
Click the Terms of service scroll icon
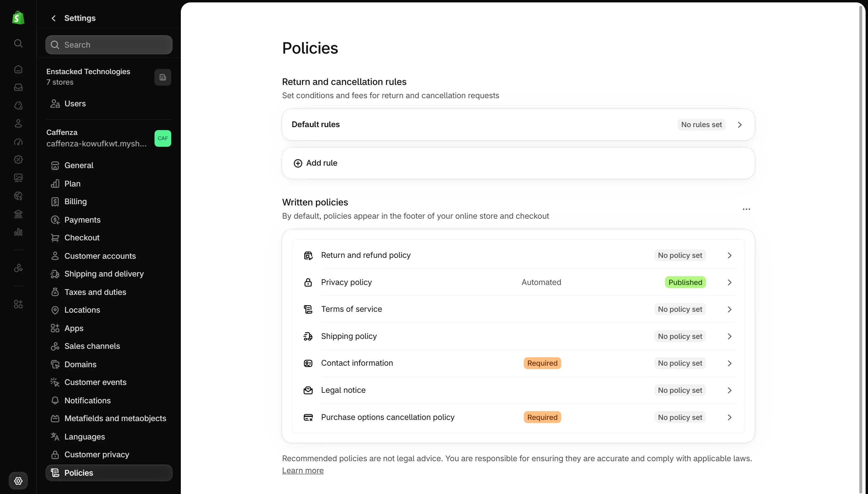pos(308,309)
